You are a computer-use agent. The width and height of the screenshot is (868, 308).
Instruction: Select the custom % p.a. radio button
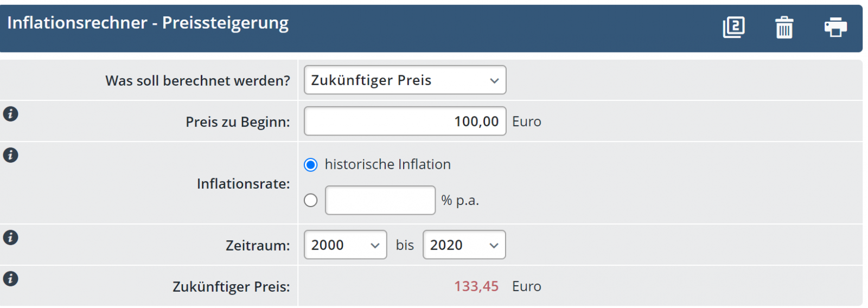(311, 201)
